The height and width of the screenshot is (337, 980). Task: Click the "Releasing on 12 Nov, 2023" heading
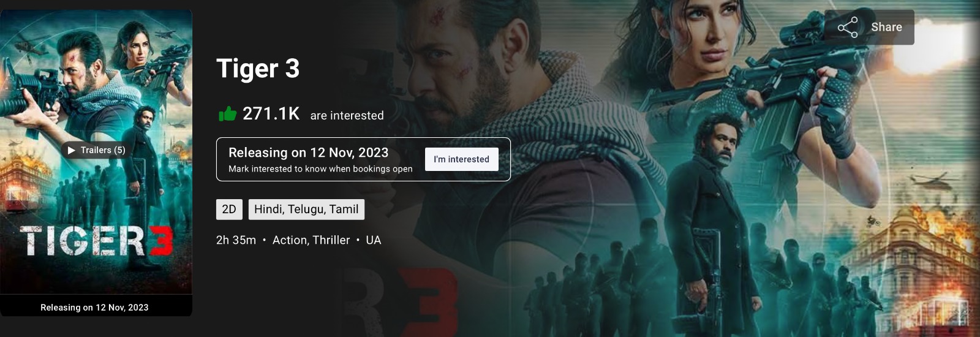(x=309, y=153)
